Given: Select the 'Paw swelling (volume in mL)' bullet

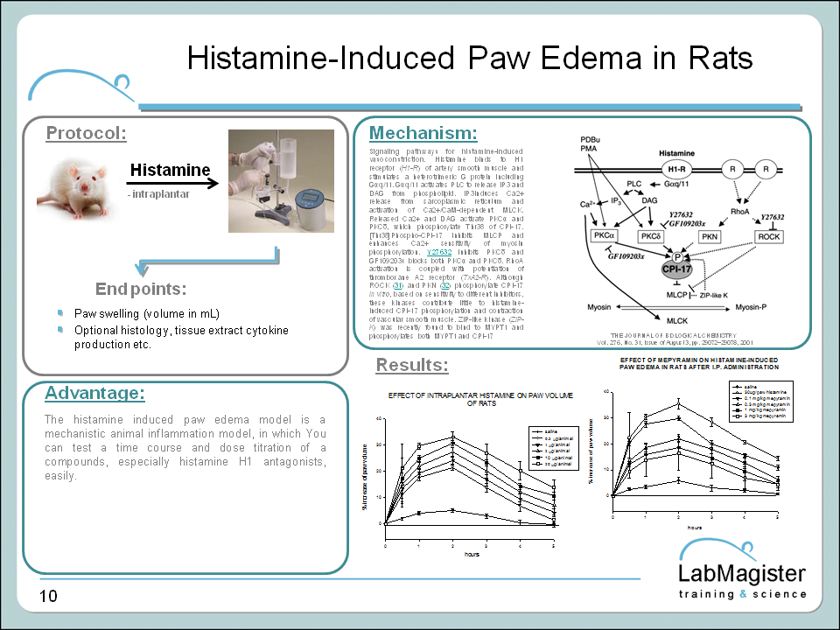Looking at the screenshot, I should (147, 313).
